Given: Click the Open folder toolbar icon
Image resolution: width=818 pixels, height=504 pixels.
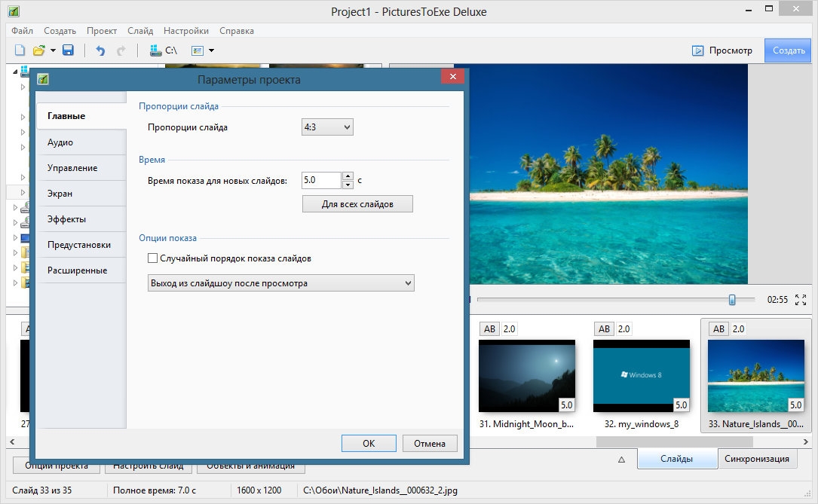Looking at the screenshot, I should pos(39,50).
